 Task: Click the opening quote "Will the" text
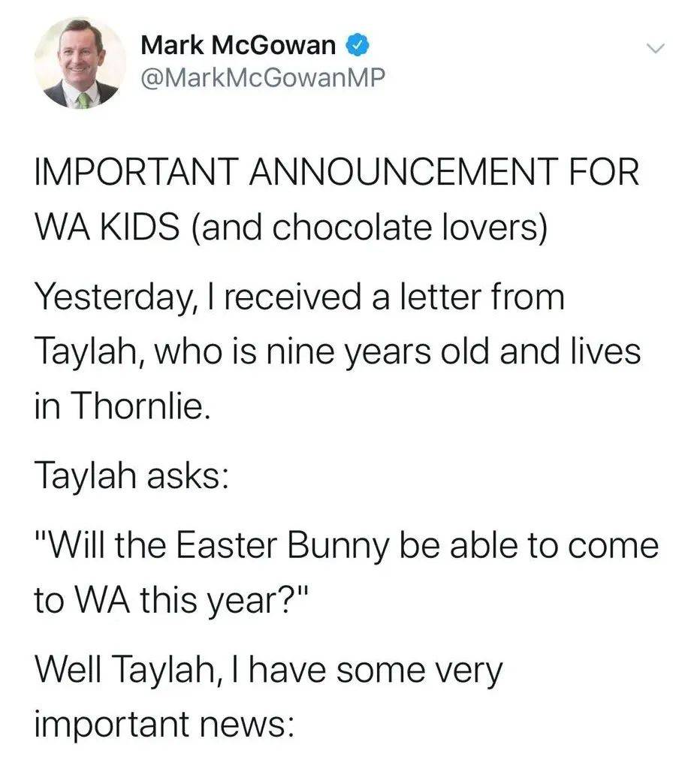pyautogui.click(x=101, y=545)
